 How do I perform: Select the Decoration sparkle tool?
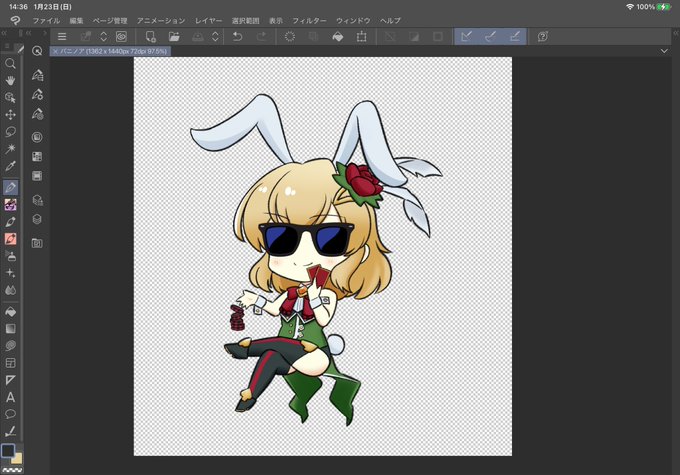point(10,273)
